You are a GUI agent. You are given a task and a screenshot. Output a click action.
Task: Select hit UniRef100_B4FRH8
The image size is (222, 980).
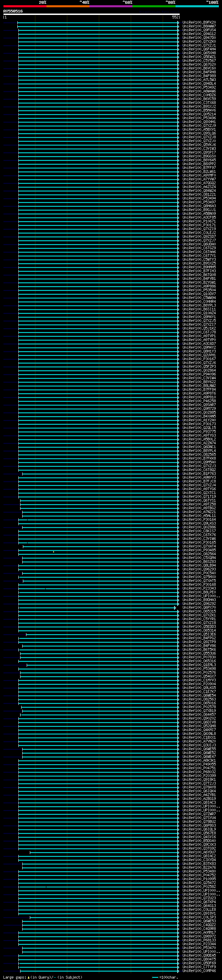coord(199,72)
